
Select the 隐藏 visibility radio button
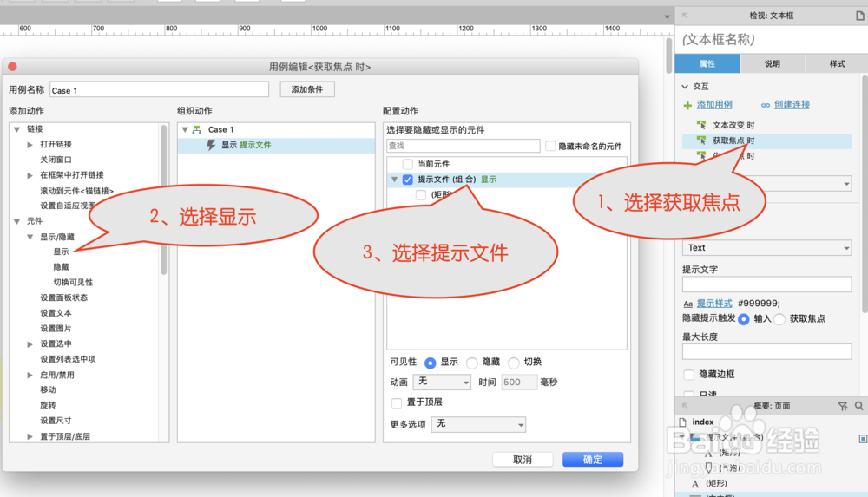click(471, 363)
